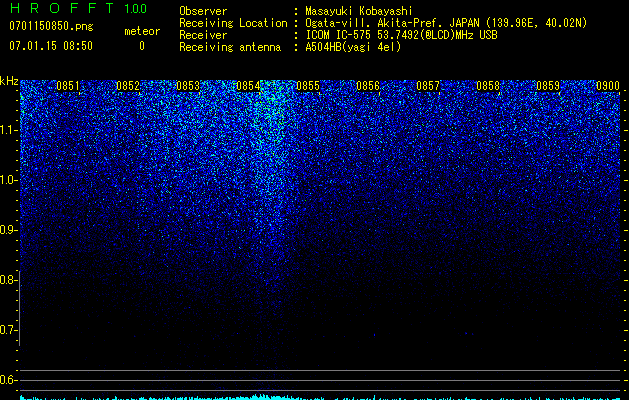The height and width of the screenshot is (400, 629).
Task: Click the Receiver label
Action: (x=203, y=35)
